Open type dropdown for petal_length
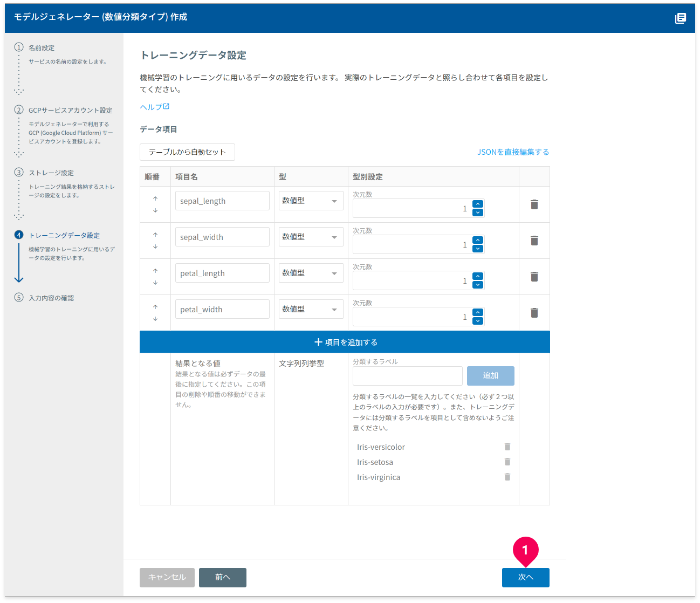The width and height of the screenshot is (700, 603). click(311, 273)
